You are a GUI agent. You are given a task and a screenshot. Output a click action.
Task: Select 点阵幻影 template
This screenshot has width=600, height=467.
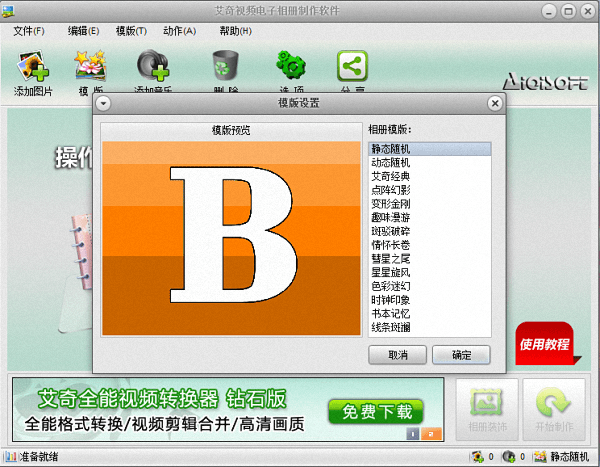tap(430, 190)
